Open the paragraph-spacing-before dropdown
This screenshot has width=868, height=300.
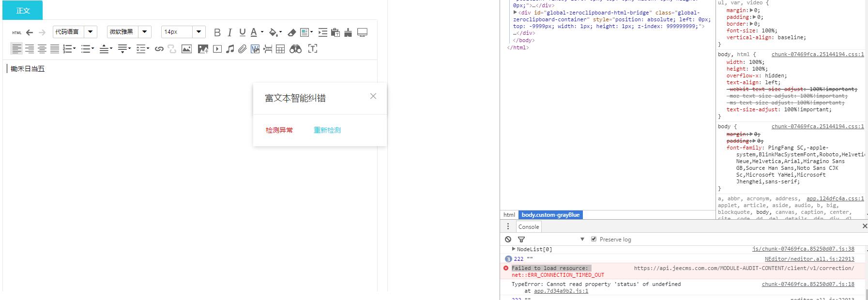(x=111, y=48)
